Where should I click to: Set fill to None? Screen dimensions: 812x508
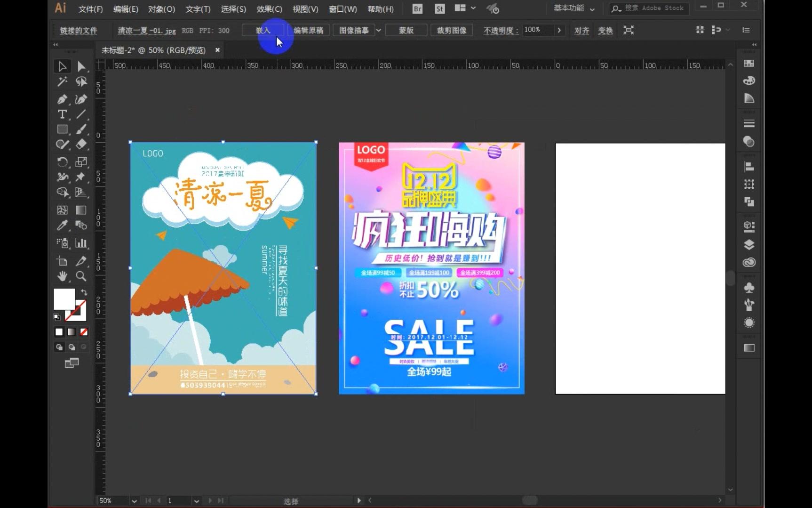(84, 331)
